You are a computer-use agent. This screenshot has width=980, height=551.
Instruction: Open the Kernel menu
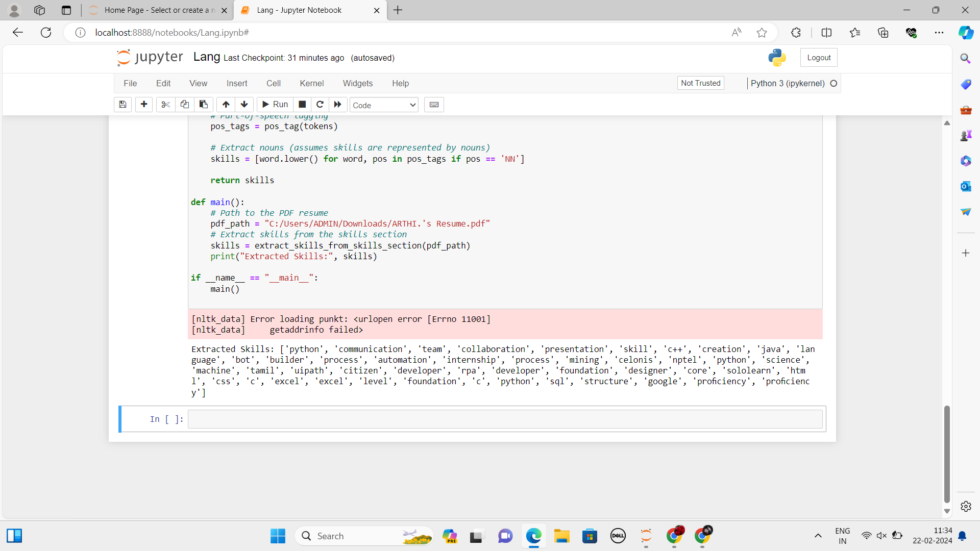[x=311, y=83]
